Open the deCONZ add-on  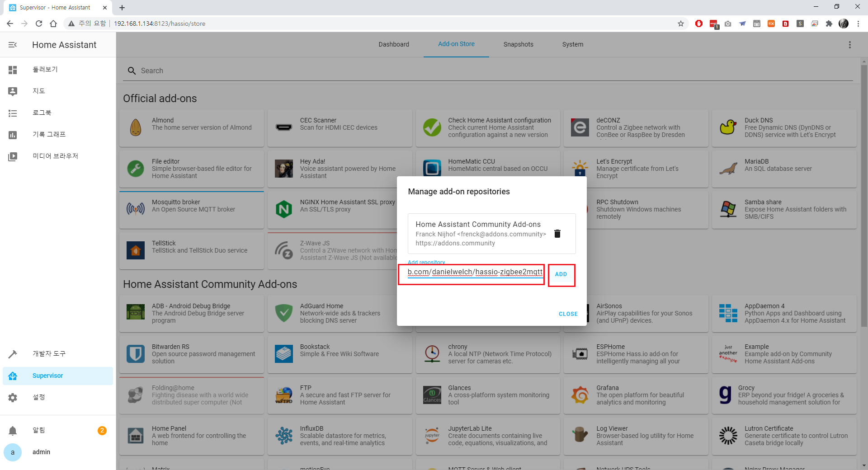click(636, 128)
